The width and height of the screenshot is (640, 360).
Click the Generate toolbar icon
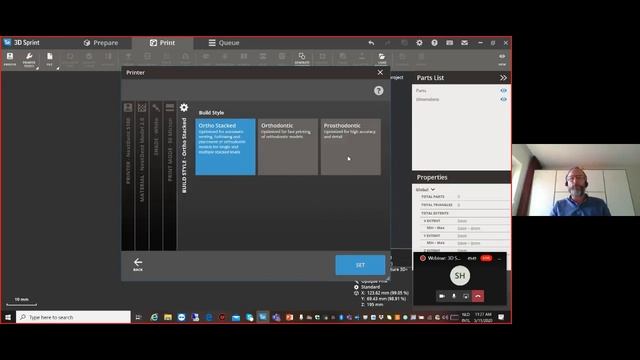pyautogui.click(x=302, y=58)
